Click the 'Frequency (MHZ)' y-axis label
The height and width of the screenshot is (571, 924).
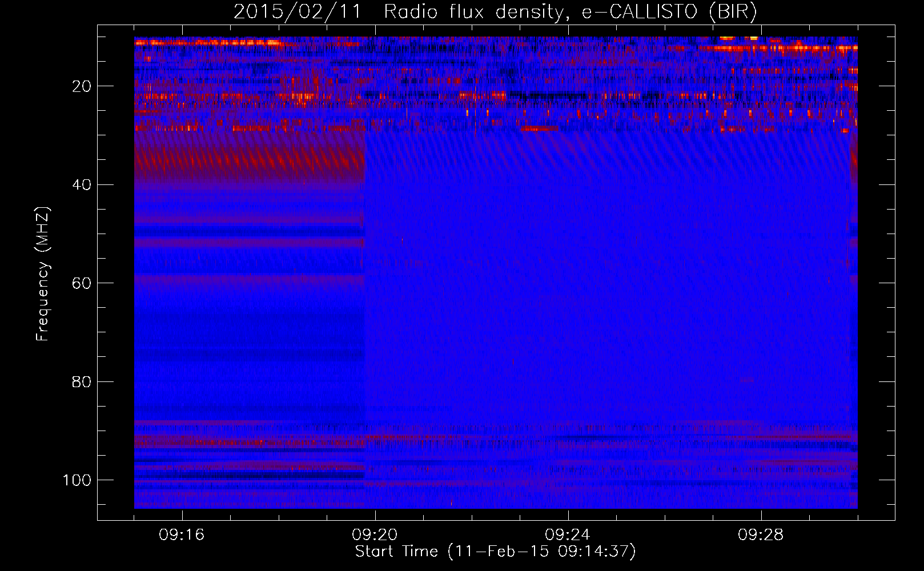[43, 274]
